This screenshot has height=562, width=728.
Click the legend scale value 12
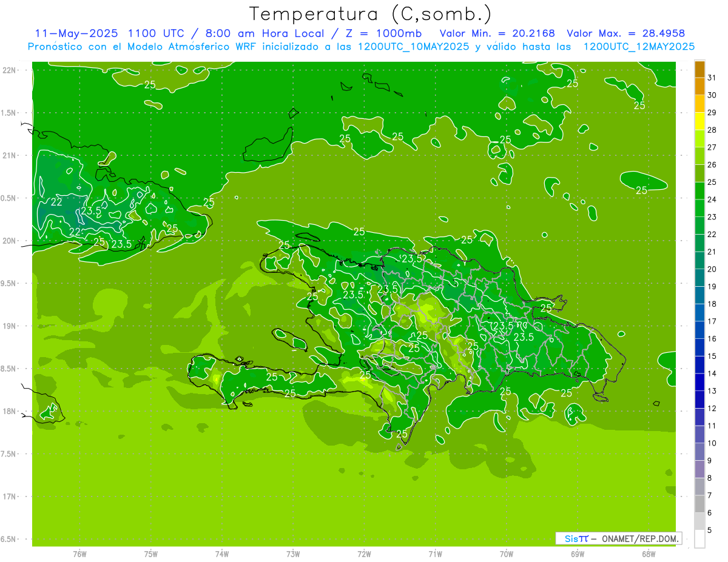[712, 408]
